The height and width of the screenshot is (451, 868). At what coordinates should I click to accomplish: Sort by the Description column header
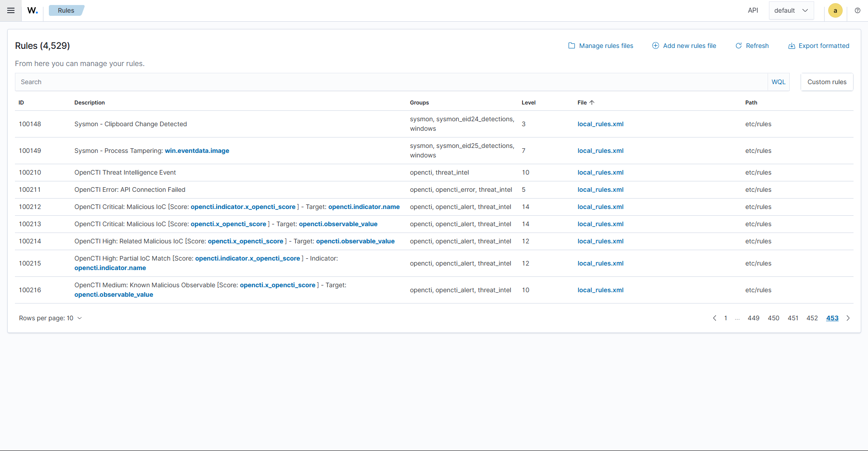tap(90, 103)
